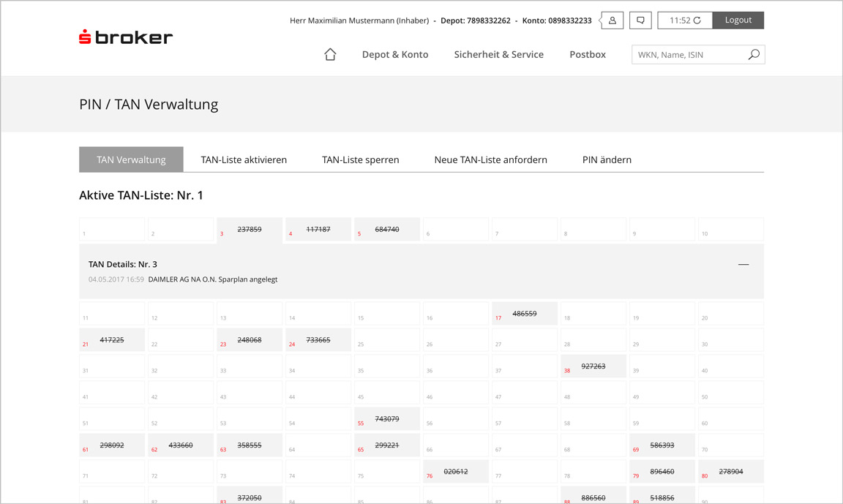Open the Depot & Konto menu
The height and width of the screenshot is (504, 843).
click(395, 54)
